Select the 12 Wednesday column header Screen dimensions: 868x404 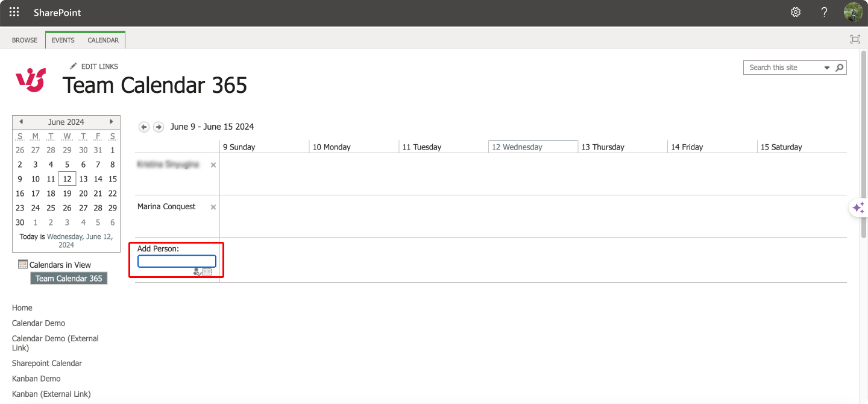533,147
